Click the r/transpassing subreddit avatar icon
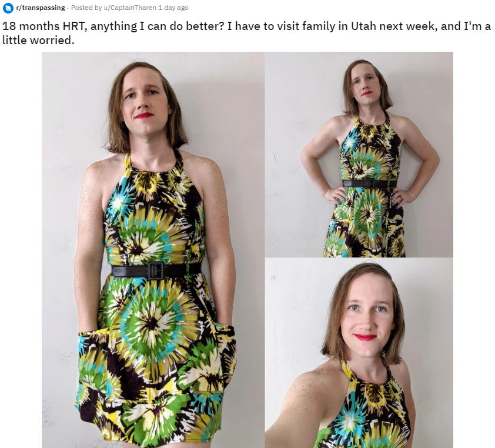The height and width of the screenshot is (448, 495). (8, 8)
